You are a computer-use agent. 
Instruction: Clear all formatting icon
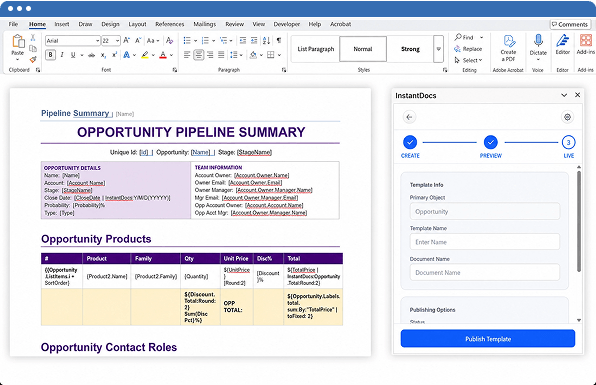coord(170,40)
